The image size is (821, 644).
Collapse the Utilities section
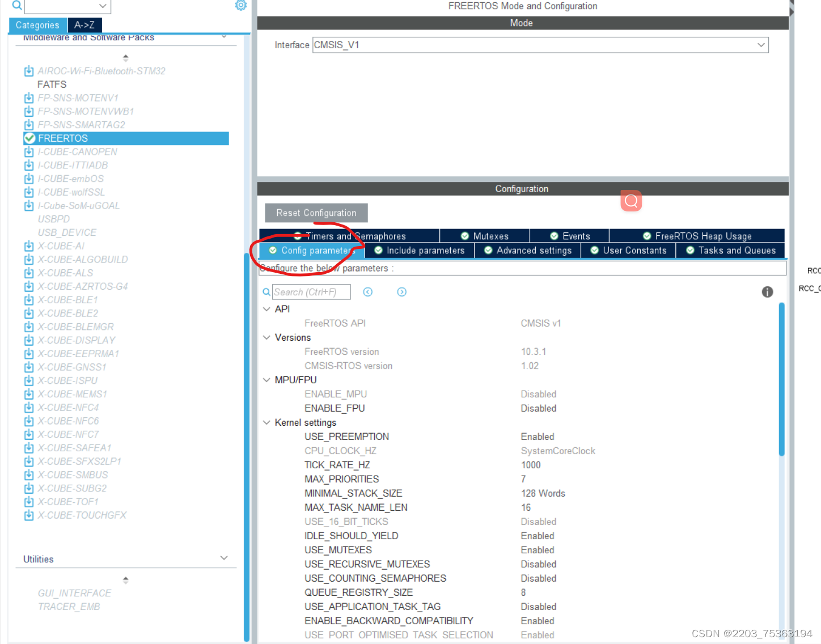[224, 558]
